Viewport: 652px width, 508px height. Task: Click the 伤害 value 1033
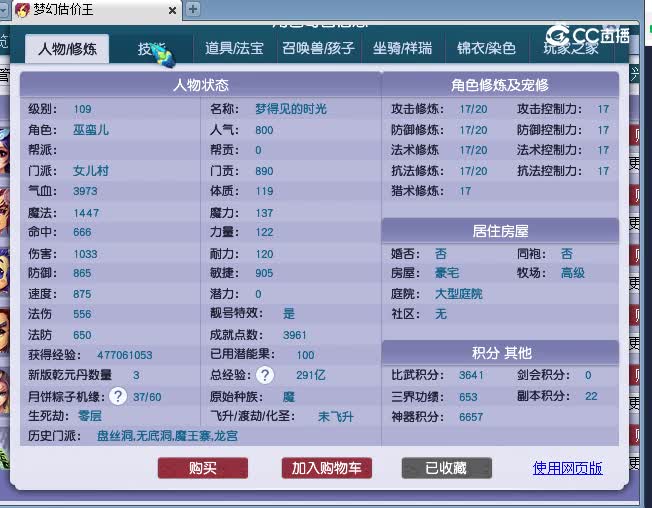[85, 254]
